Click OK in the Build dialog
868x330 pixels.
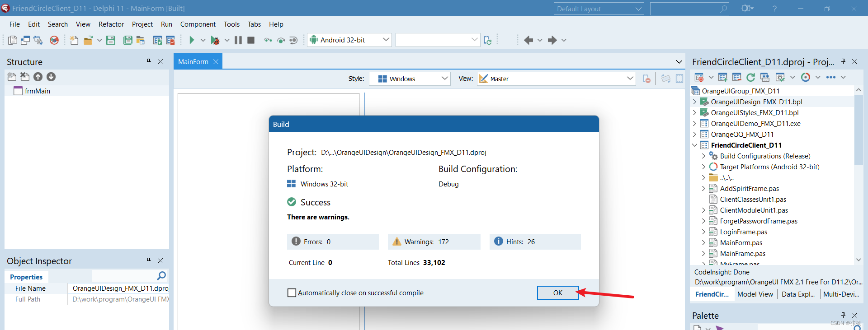click(x=558, y=293)
